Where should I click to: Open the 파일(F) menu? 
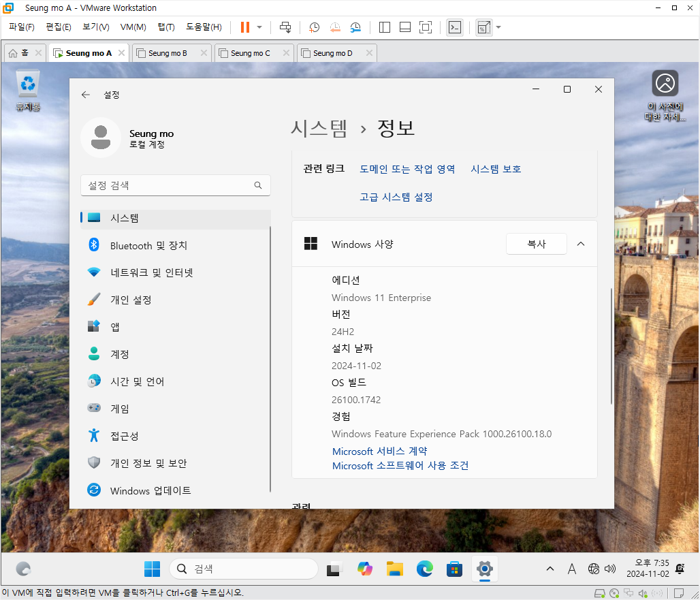21,27
